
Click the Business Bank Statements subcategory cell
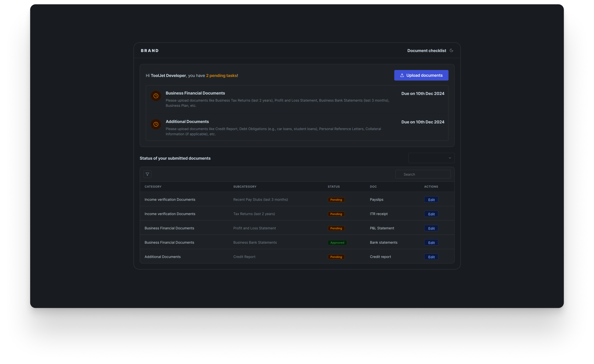(x=255, y=242)
